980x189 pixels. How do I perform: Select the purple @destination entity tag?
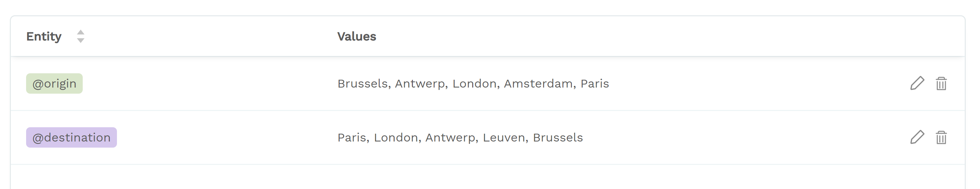[72, 137]
